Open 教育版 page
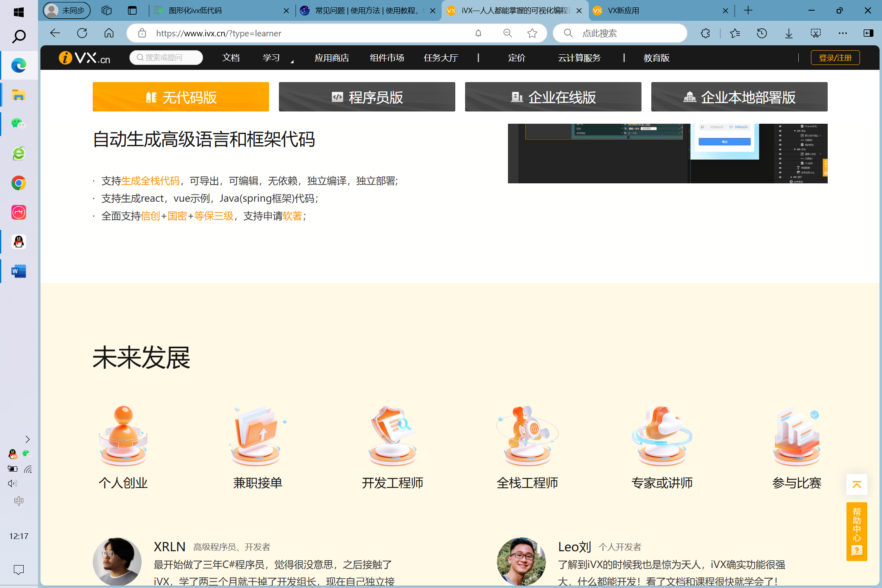 pos(656,58)
